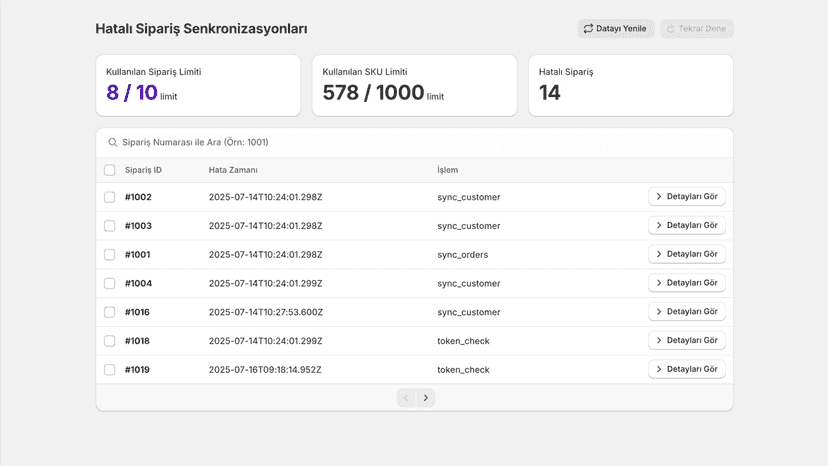Select order ID #1003 text
Image resolution: width=828 pixels, height=466 pixels.
[x=138, y=226]
